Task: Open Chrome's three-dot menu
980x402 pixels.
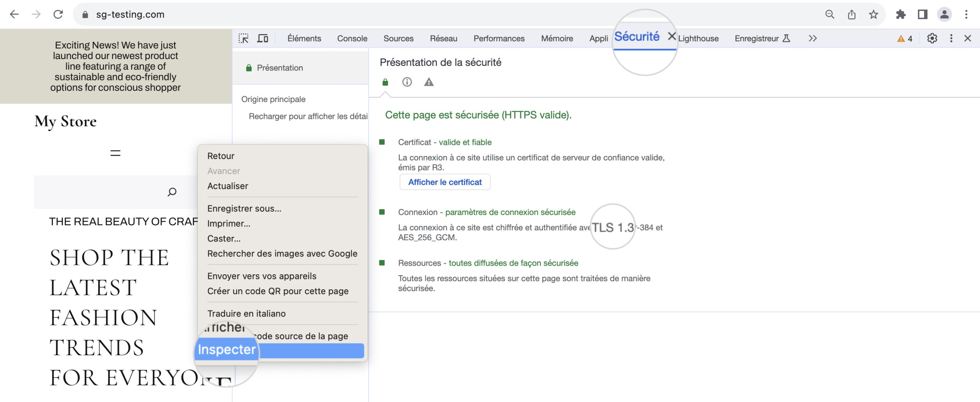Action: click(966, 15)
